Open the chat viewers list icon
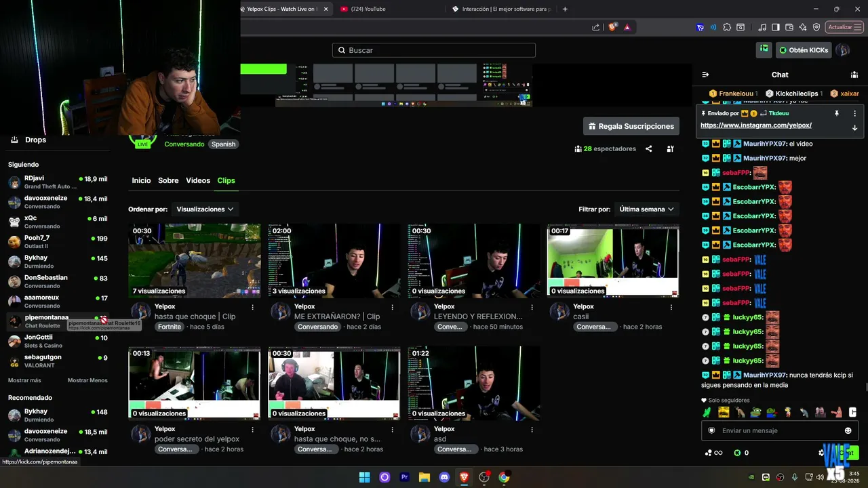Screen dimensions: 868x488 coord(854,75)
